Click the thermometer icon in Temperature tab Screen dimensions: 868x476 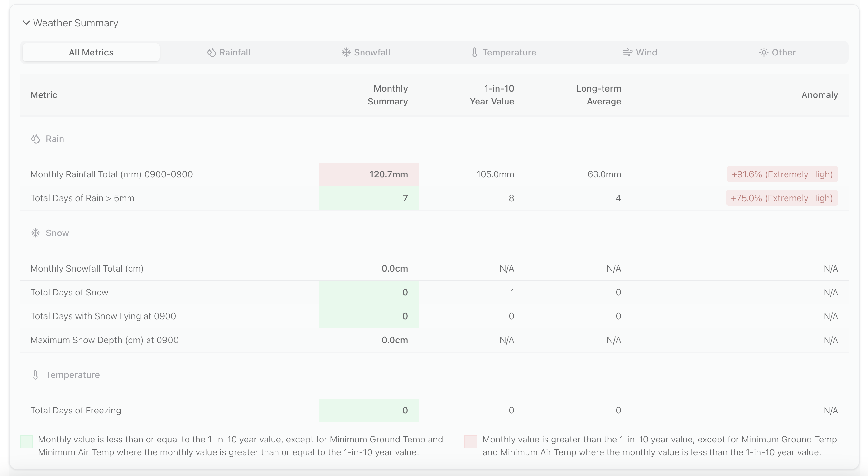pos(474,52)
